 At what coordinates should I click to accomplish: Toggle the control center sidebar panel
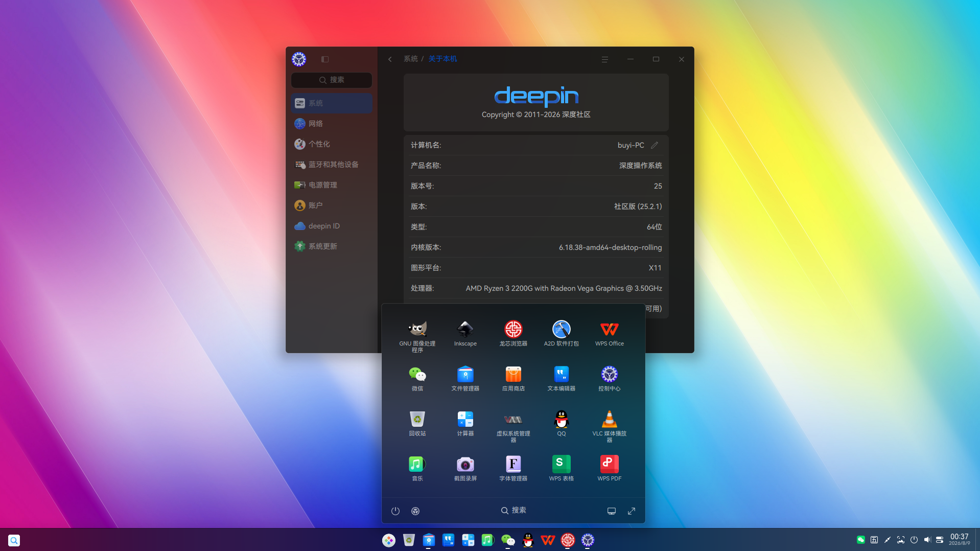point(324,59)
